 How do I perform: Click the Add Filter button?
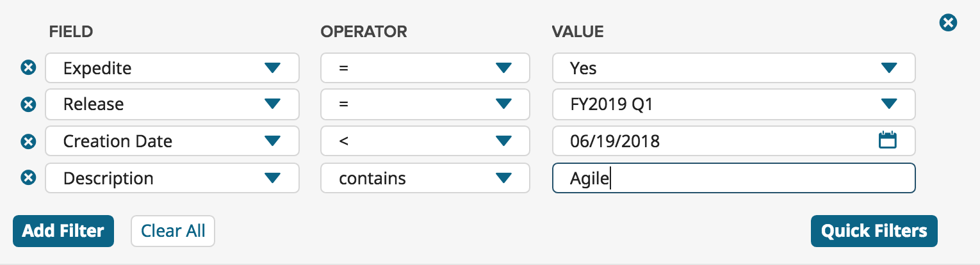tap(63, 231)
